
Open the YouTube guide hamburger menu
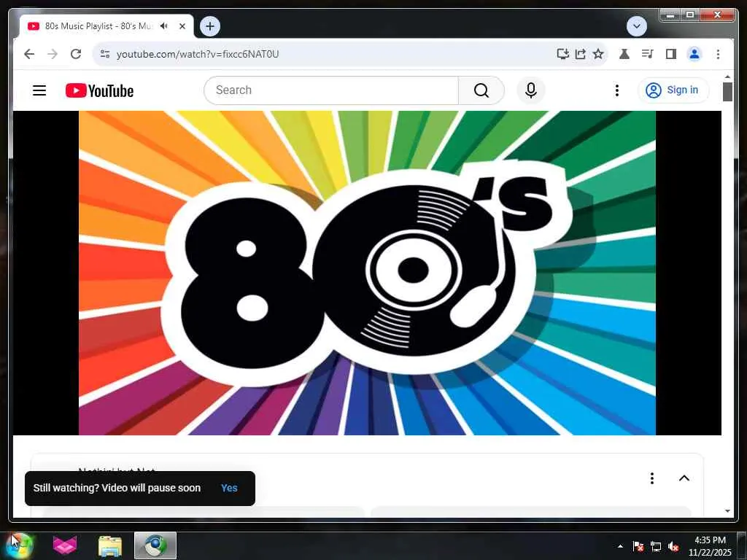[39, 90]
